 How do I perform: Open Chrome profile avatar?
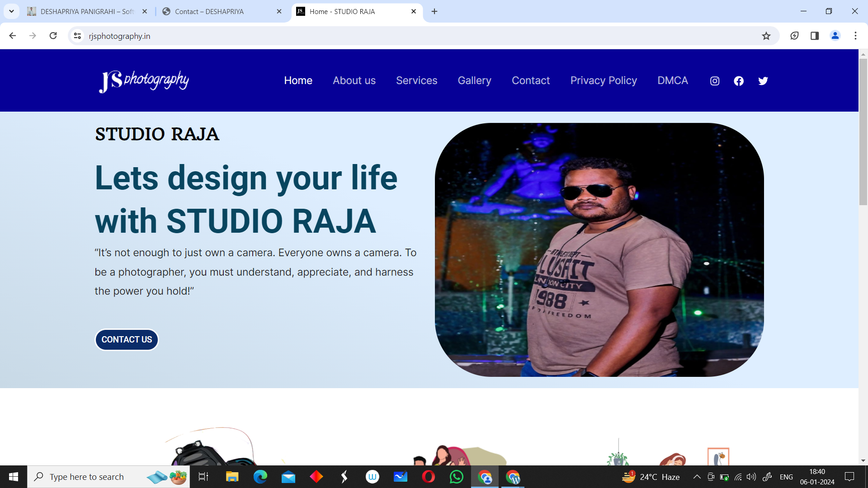click(835, 36)
